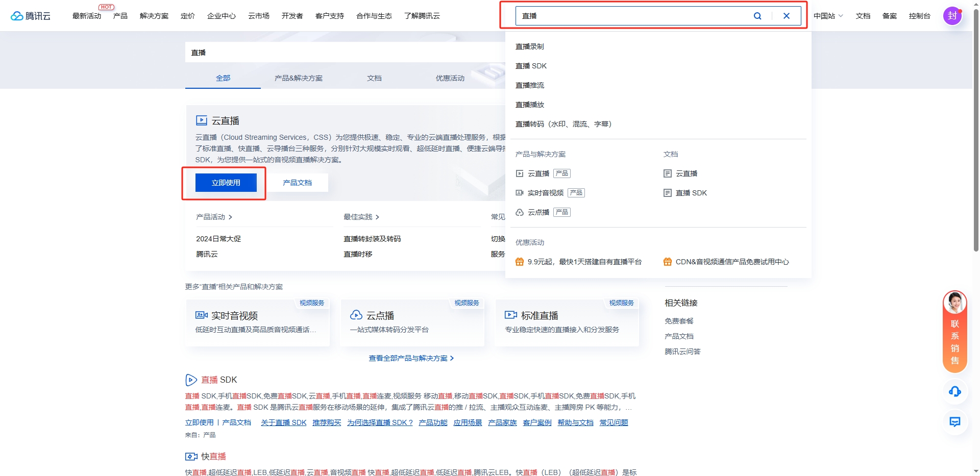Click the 云直播 product card icon
Viewport: 980px width, 476px height.
tap(202, 120)
